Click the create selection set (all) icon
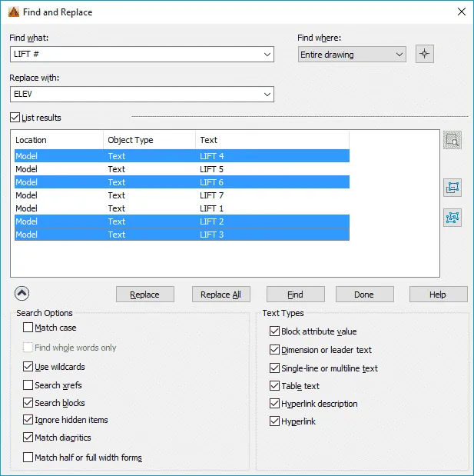 [x=452, y=218]
